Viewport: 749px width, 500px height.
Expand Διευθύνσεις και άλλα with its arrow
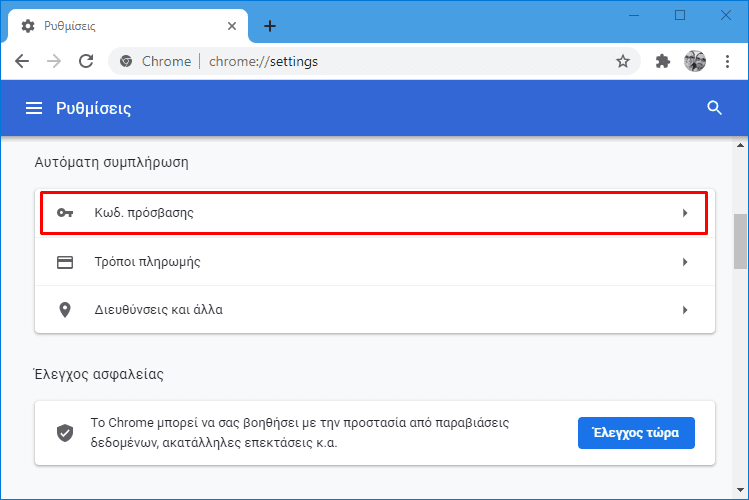point(685,310)
